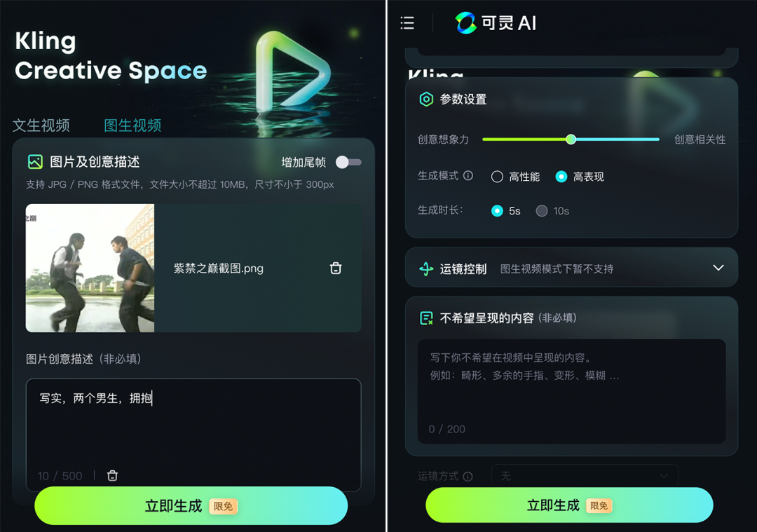Click the 运镜控制 camera movement icon
757x532 pixels.
tap(426, 268)
